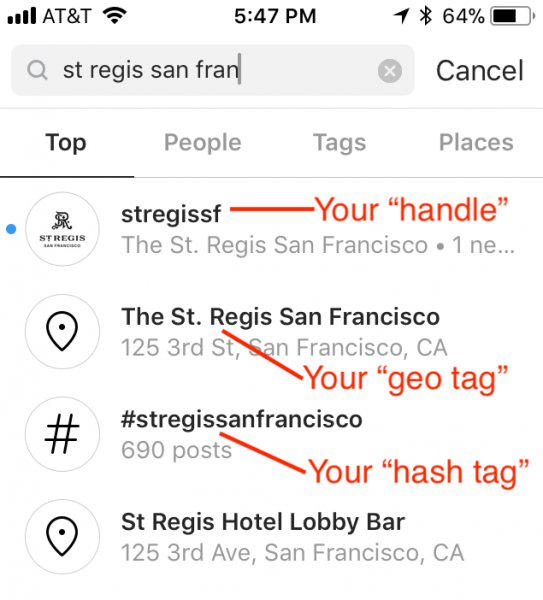Tap the battery icon in the status bar
Screen dimensions: 543x600
click(x=513, y=16)
